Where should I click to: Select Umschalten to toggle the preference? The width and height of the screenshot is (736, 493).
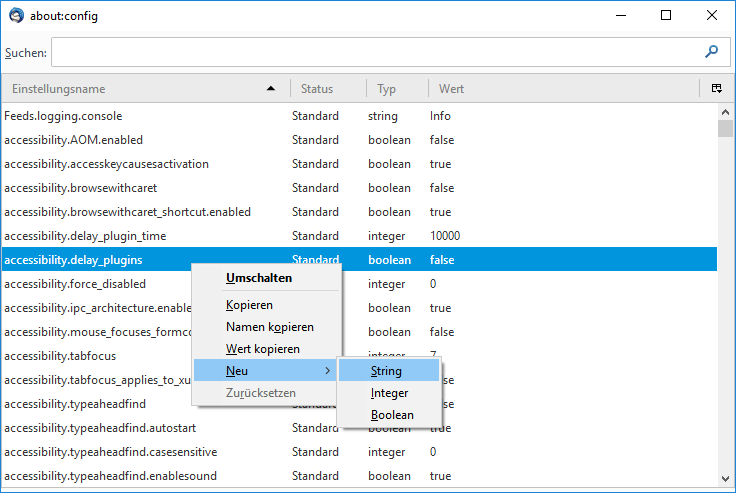tap(259, 278)
